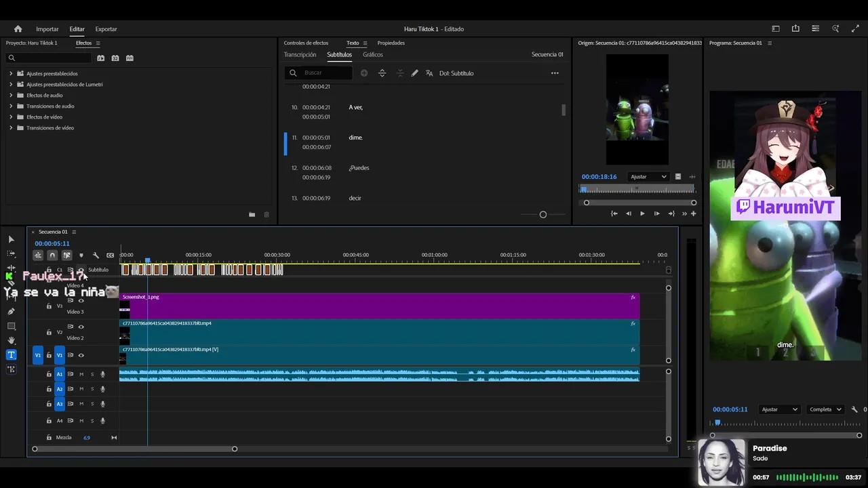
Task: Open the Gráficos tab
Action: pyautogui.click(x=372, y=55)
